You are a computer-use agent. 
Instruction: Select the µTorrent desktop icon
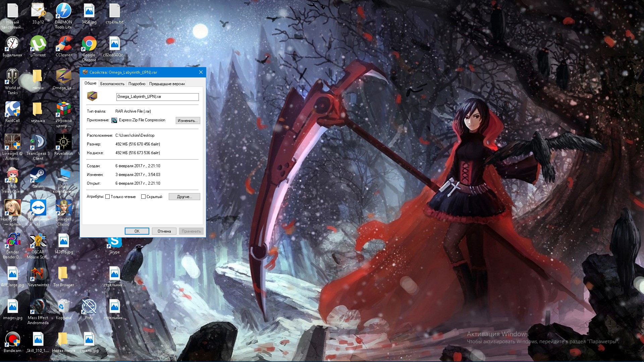coord(38,46)
